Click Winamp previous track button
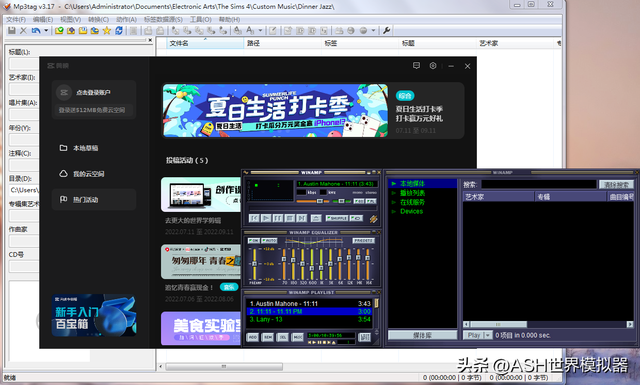Viewport: 640px width, 385px height. tap(254, 218)
